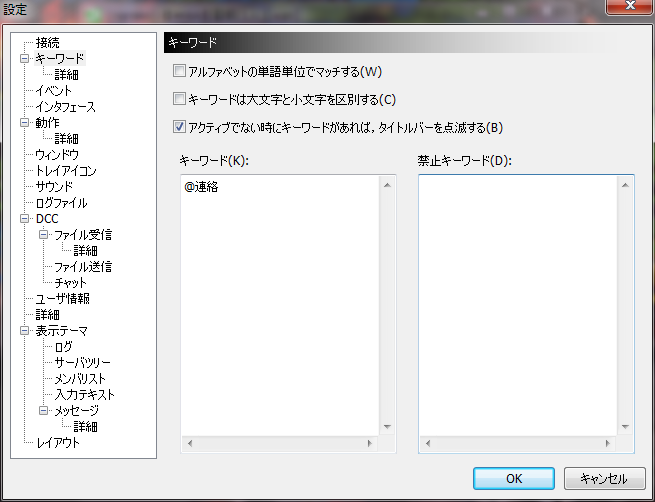Click 禁止キーワード list scroll right arrow

(x=607, y=444)
